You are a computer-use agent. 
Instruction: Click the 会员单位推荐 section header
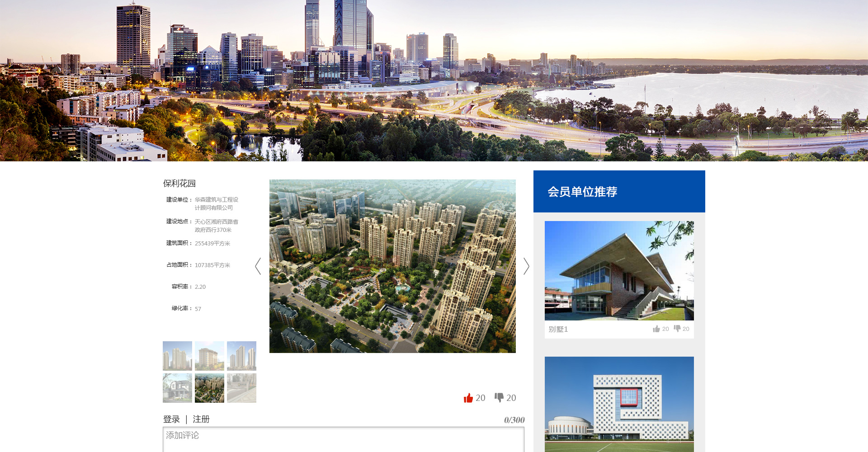(582, 192)
